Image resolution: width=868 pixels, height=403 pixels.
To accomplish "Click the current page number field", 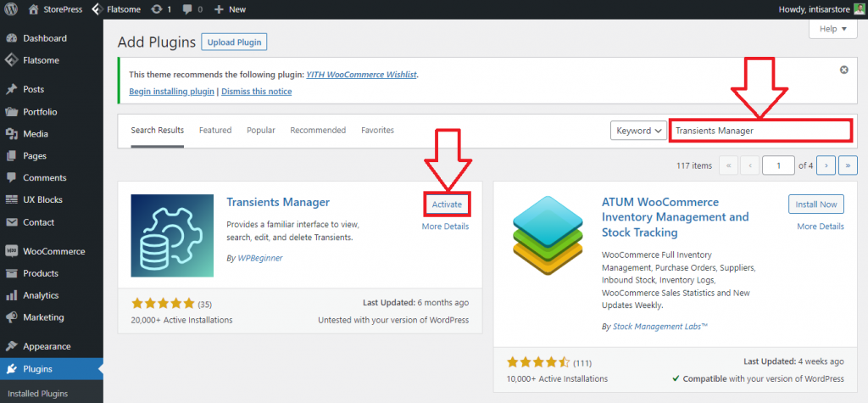I will click(778, 165).
